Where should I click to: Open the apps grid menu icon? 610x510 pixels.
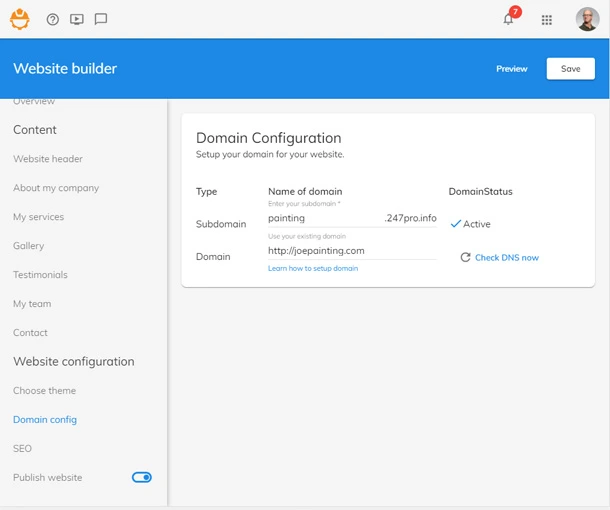(x=546, y=19)
